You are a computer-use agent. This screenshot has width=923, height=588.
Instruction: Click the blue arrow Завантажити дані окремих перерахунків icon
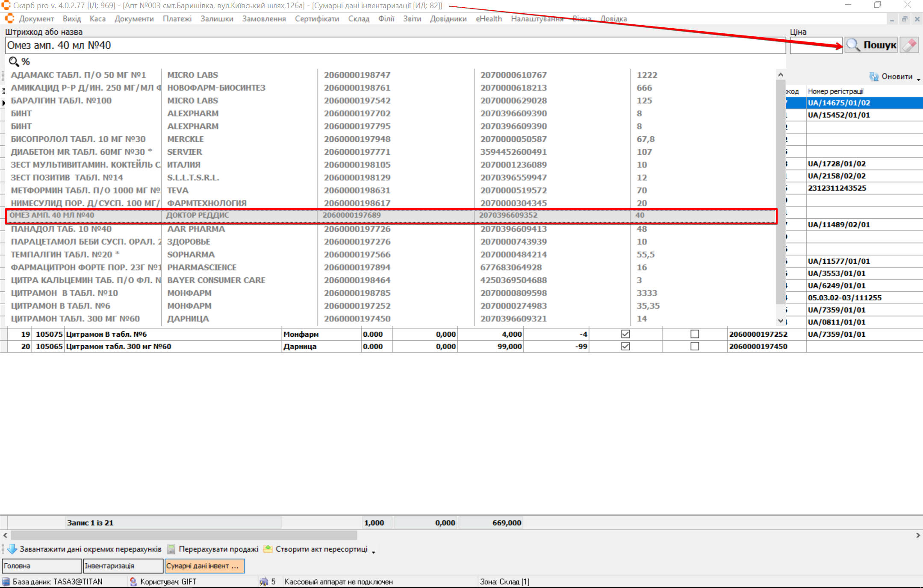(x=12, y=549)
